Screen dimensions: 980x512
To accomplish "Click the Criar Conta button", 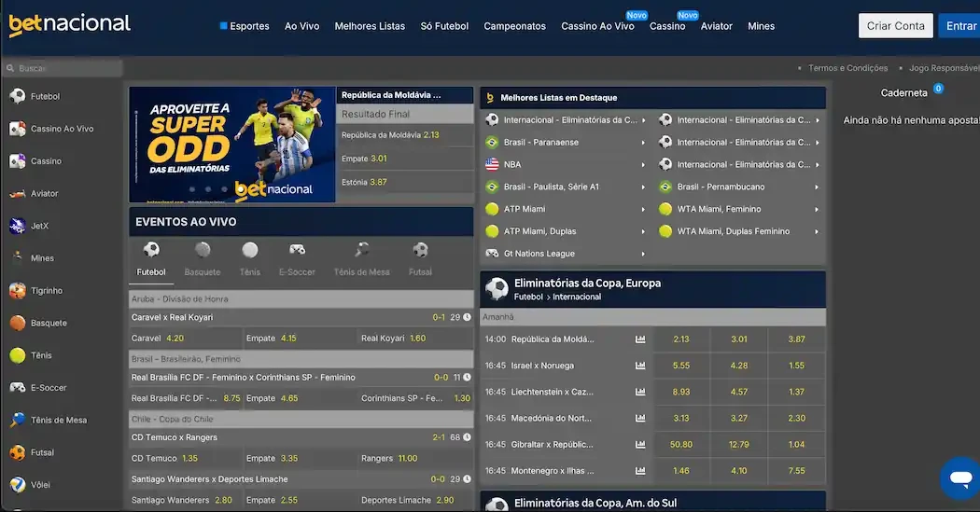I will coord(895,26).
